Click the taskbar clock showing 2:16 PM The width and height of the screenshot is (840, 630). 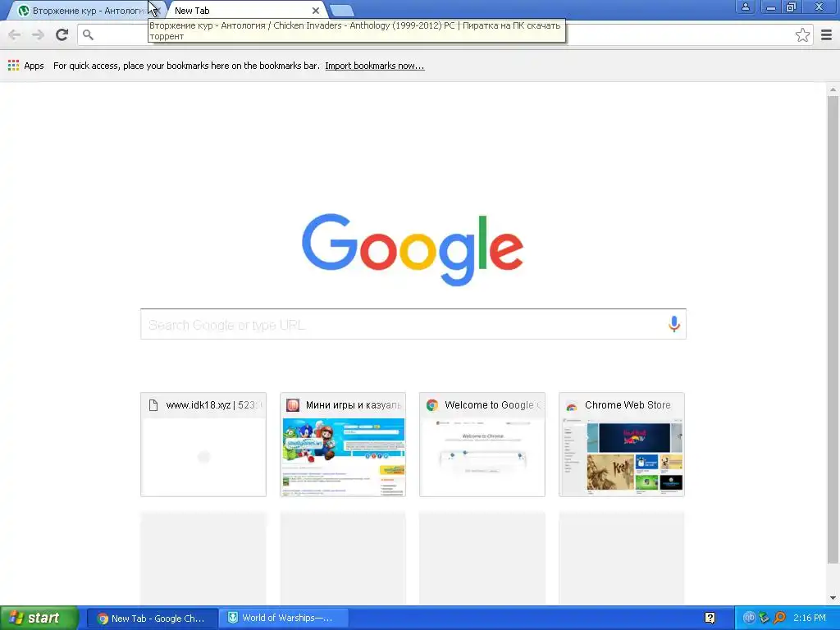pyautogui.click(x=810, y=619)
